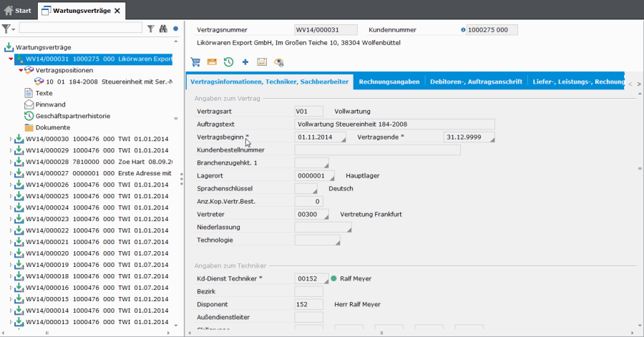
Task: Click the tree search input field
Action: click(x=80, y=27)
